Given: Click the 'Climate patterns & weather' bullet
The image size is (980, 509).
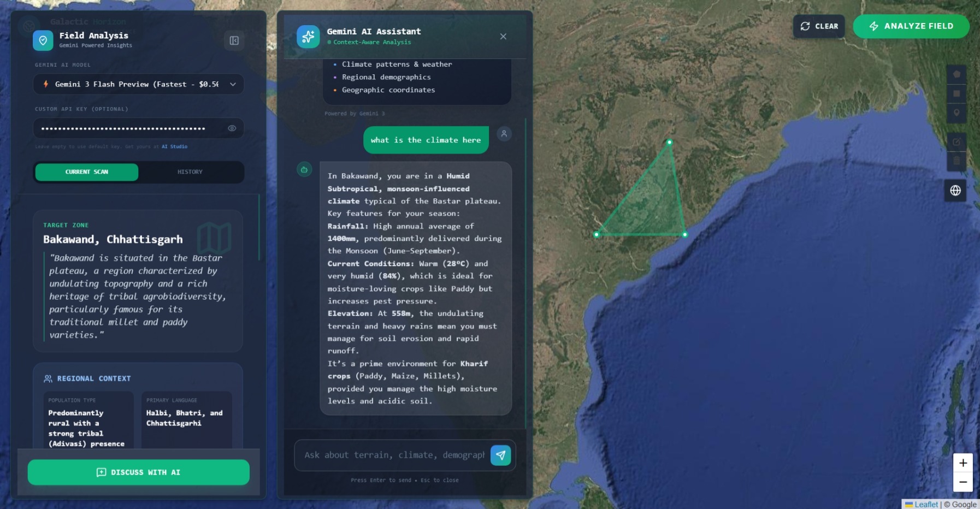Looking at the screenshot, I should [397, 64].
